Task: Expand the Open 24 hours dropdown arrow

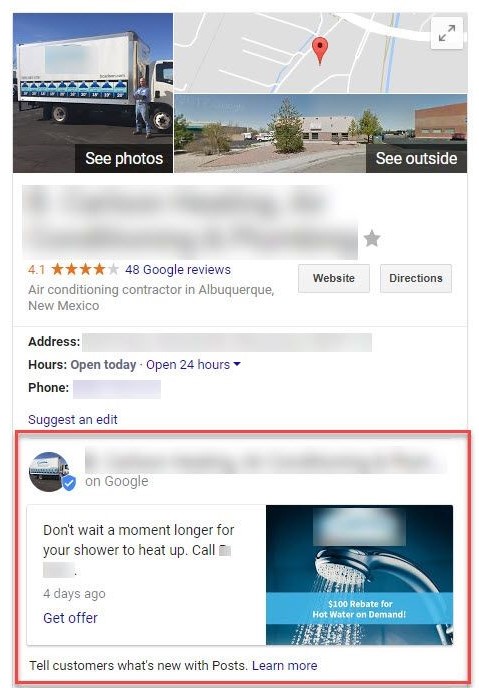Action: coord(237,364)
